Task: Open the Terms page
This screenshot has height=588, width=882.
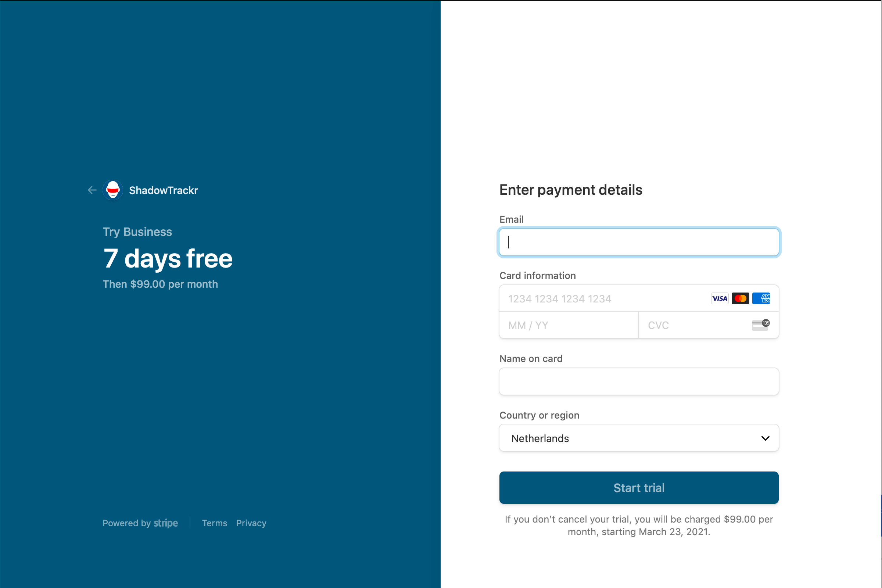Action: pos(214,523)
